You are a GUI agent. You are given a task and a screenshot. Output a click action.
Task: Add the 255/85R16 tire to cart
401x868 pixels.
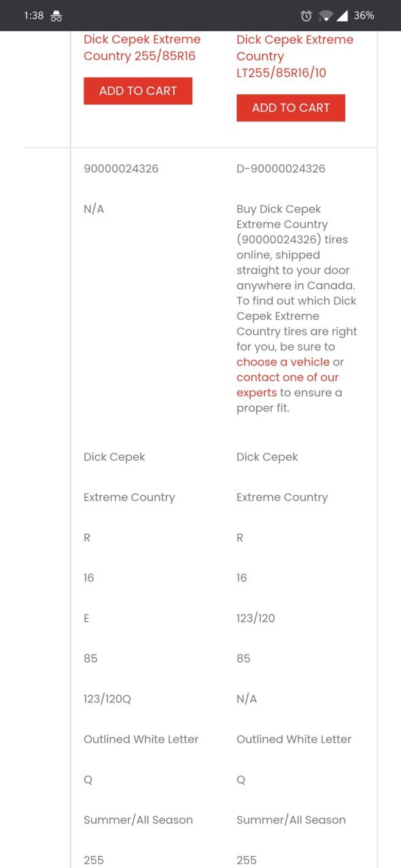(138, 91)
